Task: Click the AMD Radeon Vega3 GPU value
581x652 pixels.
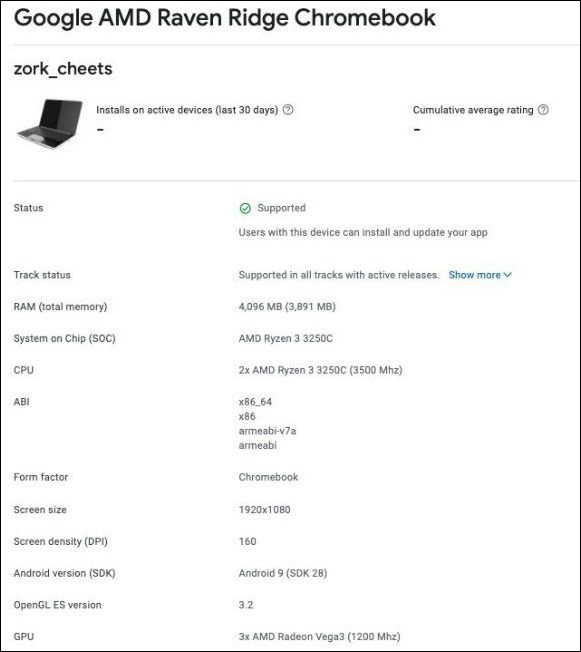Action: 319,637
